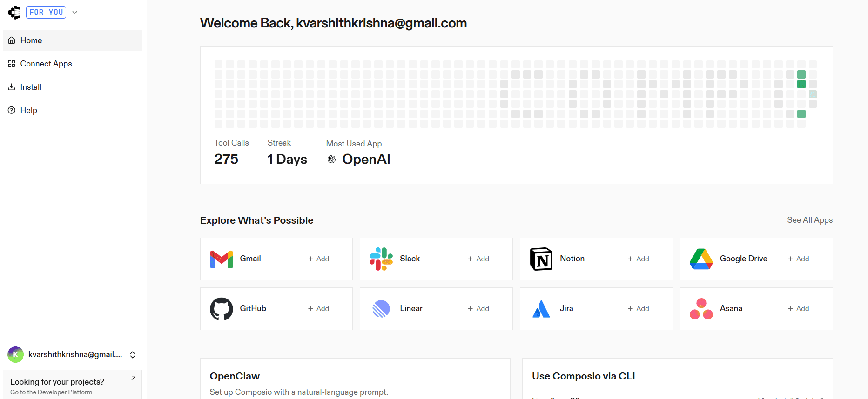This screenshot has height=399, width=868.
Task: Add the Linear app
Action: click(x=478, y=309)
